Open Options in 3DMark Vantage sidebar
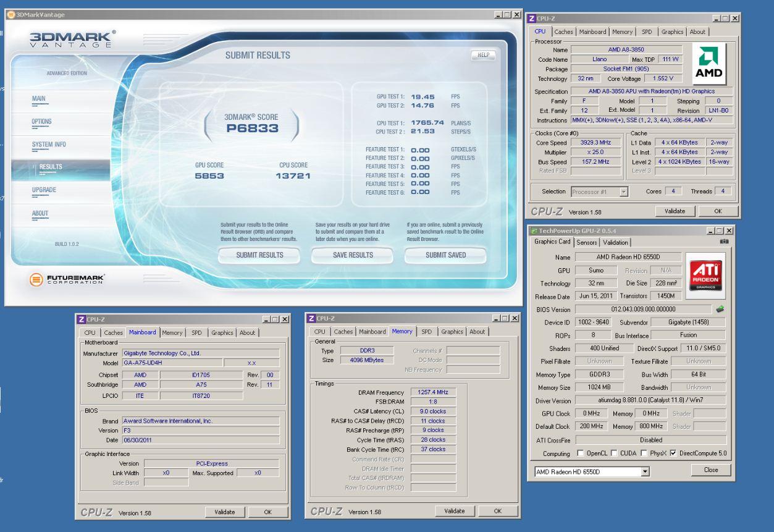Image resolution: width=774 pixels, height=532 pixels. tap(42, 122)
